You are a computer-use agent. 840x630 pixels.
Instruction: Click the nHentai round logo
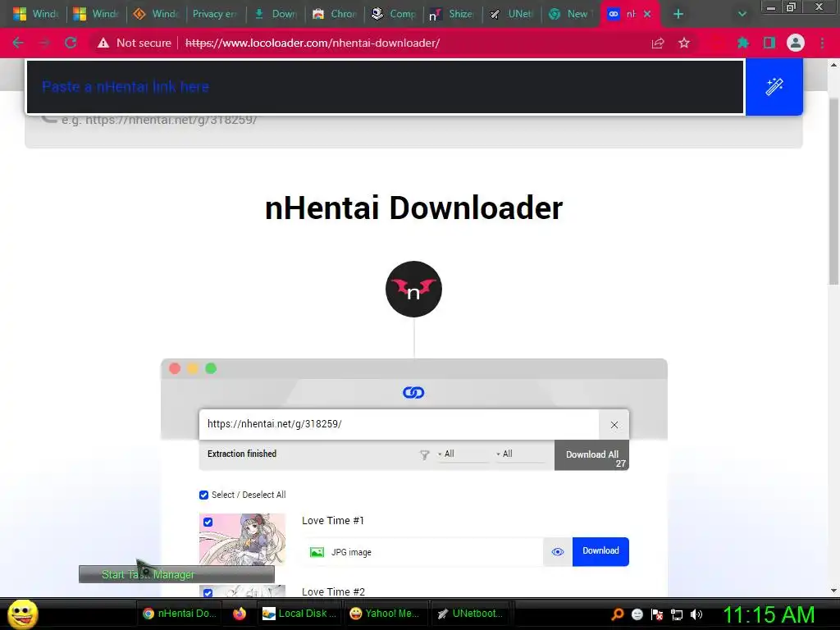tap(413, 290)
